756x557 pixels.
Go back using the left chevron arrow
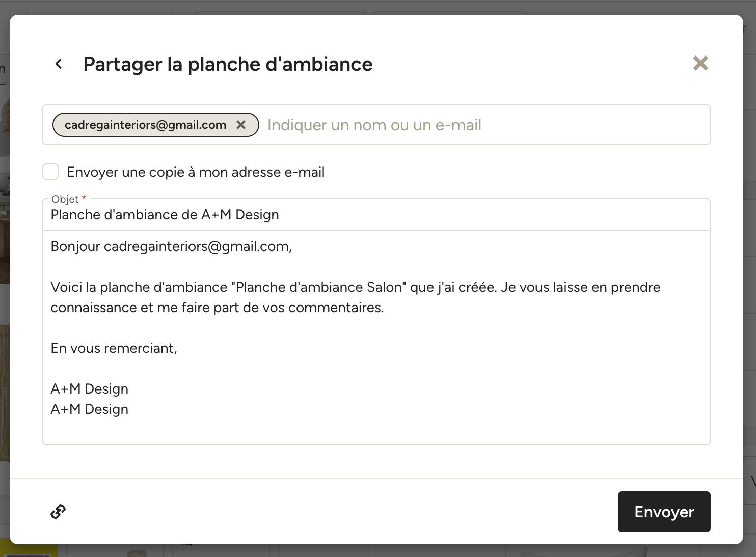coord(59,64)
